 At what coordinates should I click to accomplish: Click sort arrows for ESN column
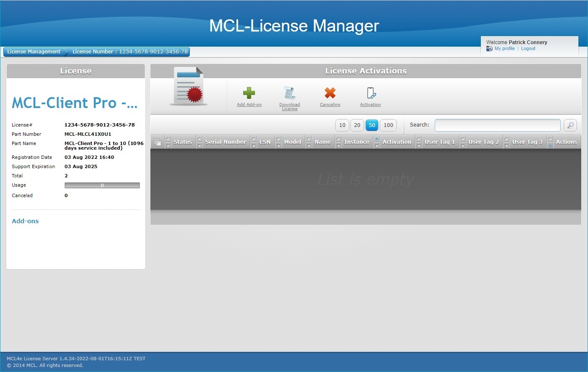[x=254, y=142]
